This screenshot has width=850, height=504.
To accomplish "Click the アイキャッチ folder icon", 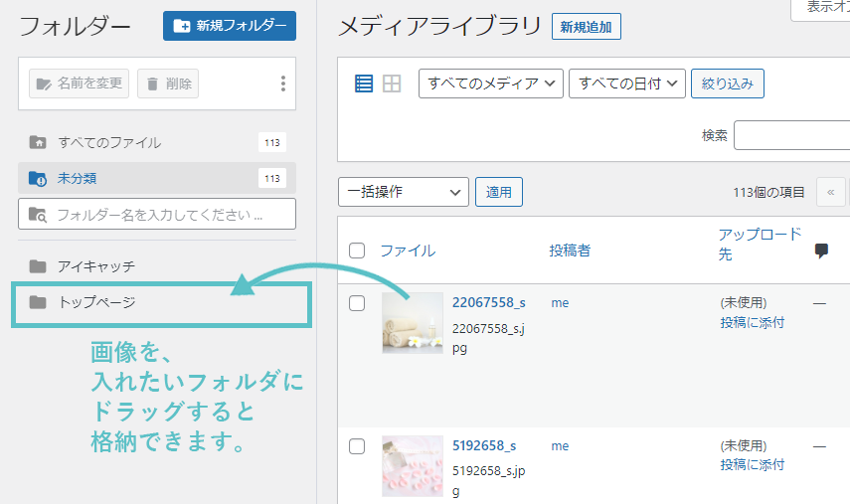I will pyautogui.click(x=38, y=266).
